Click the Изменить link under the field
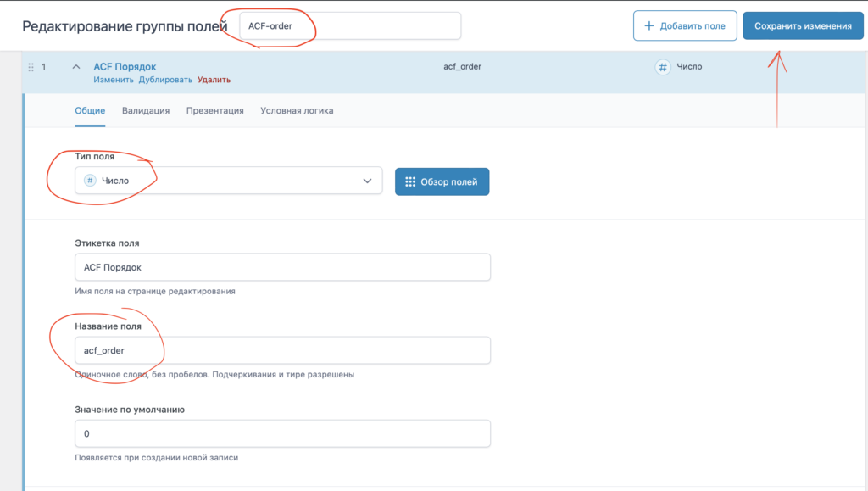Screen dimensions: 868x491 tap(113, 80)
